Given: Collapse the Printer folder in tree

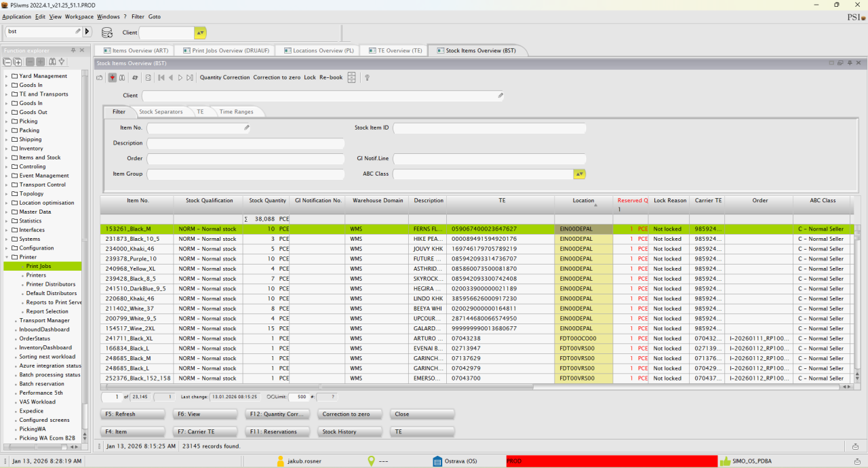Looking at the screenshot, I should click(7, 257).
